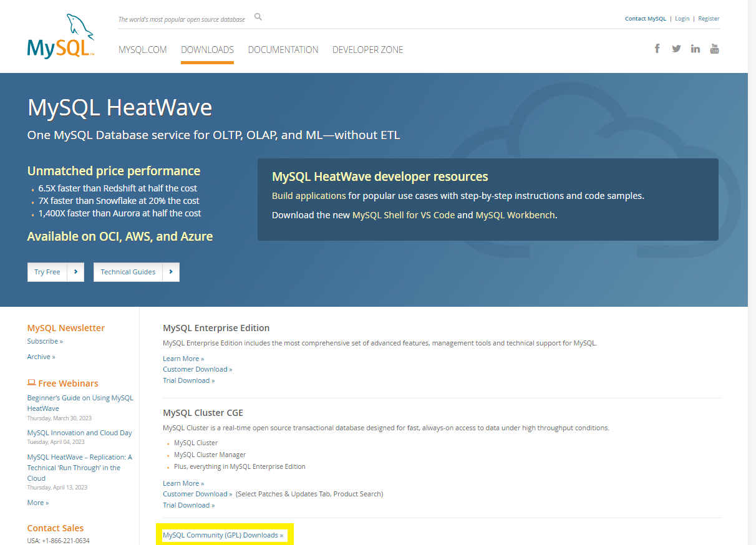756x545 pixels.
Task: Click the MySQL HeatWave banner title
Action: point(120,108)
